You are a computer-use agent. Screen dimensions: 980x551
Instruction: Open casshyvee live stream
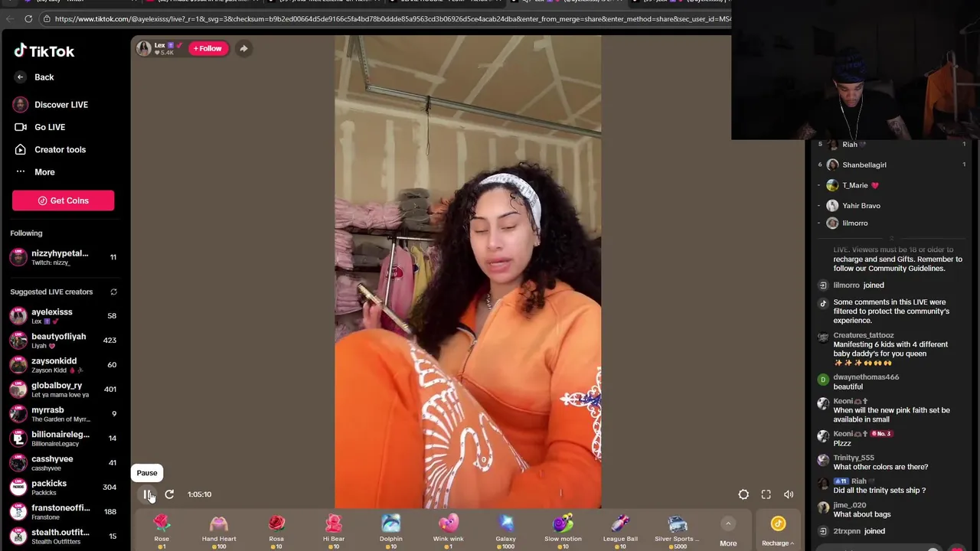click(63, 463)
